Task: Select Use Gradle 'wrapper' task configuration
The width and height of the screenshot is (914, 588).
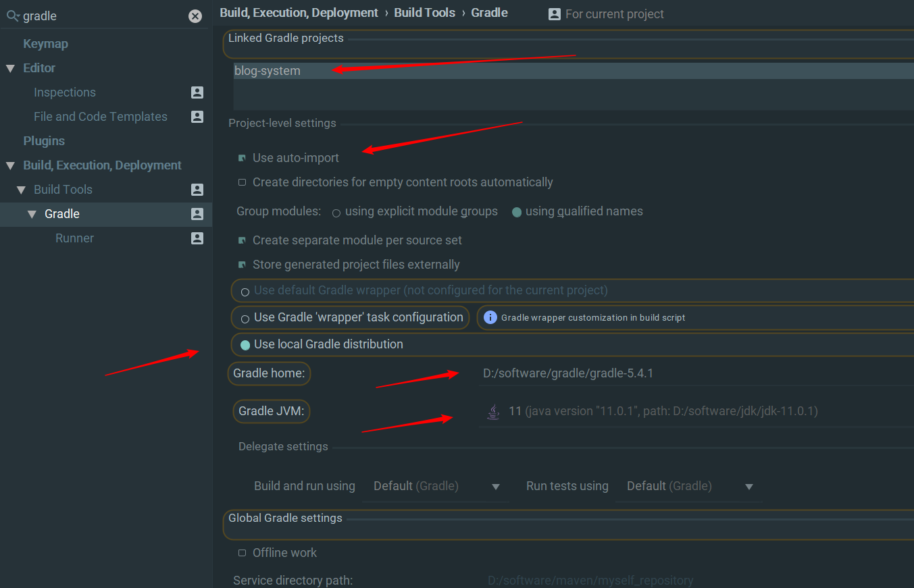Action: (x=245, y=319)
